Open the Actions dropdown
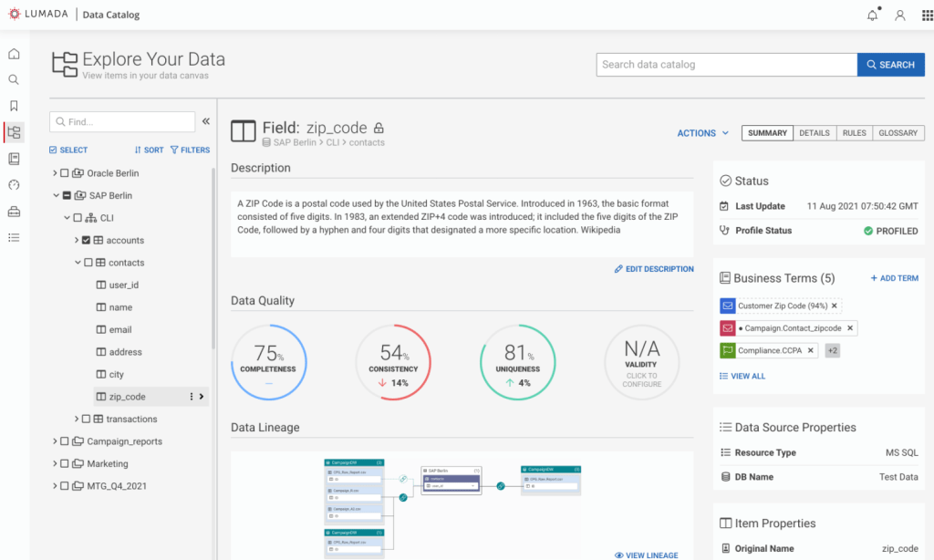This screenshot has height=560, width=934. click(702, 133)
